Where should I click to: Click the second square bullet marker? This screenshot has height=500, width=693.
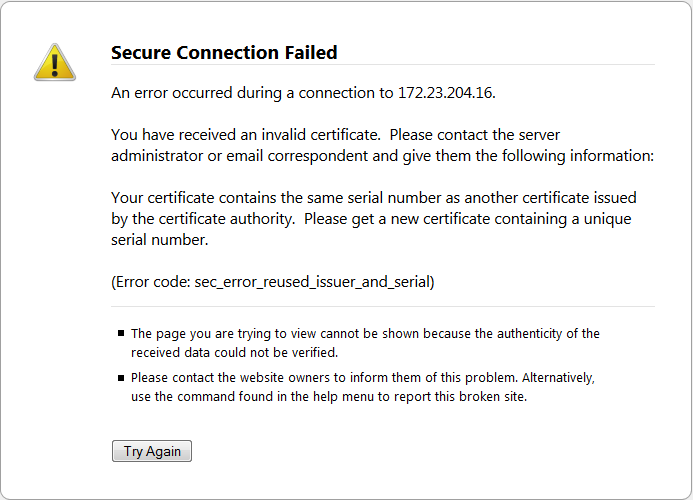(121, 378)
